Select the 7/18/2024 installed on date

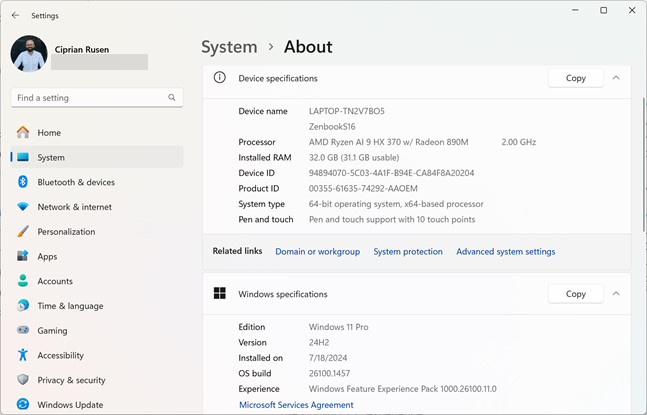click(x=328, y=358)
